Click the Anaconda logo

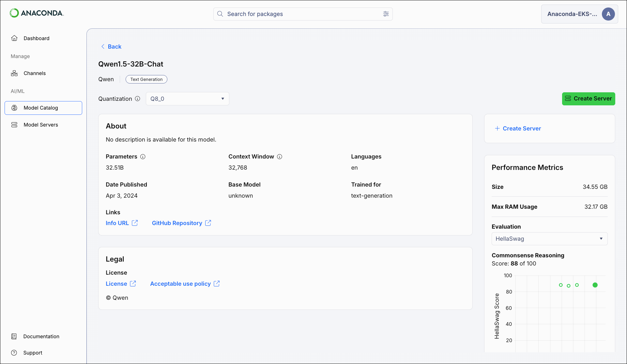pos(37,13)
